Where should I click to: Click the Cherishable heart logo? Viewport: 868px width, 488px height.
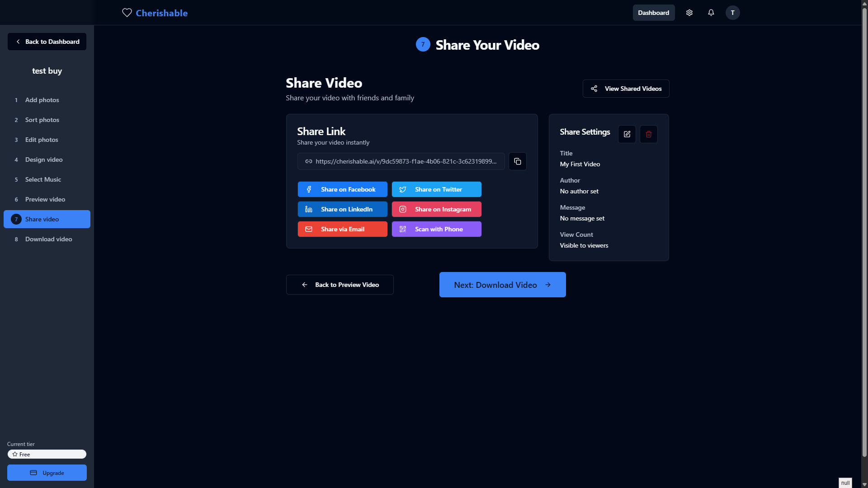click(127, 13)
